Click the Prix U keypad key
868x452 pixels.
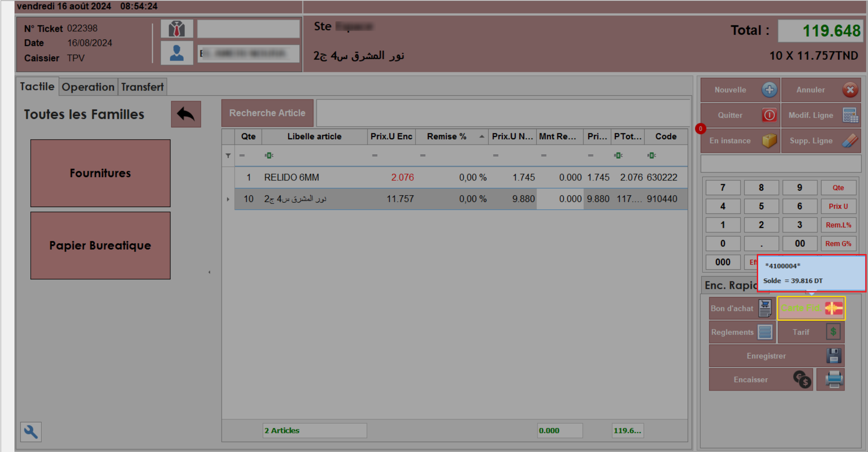click(x=838, y=206)
